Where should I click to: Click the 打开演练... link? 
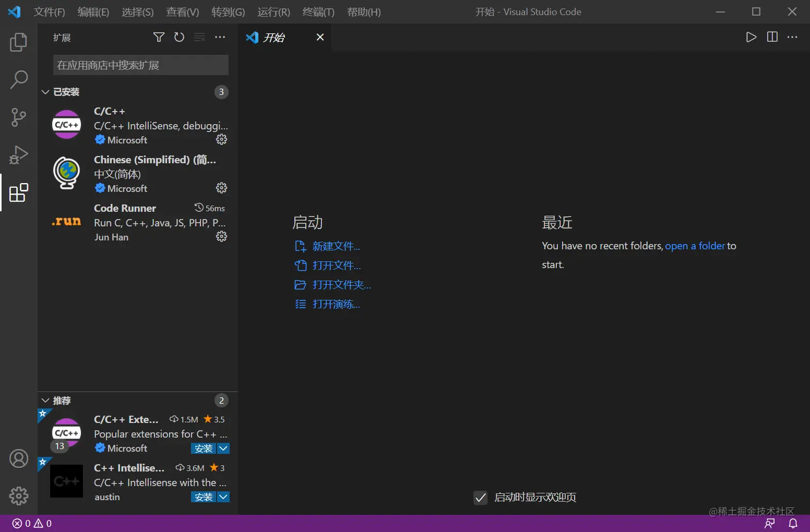point(336,304)
